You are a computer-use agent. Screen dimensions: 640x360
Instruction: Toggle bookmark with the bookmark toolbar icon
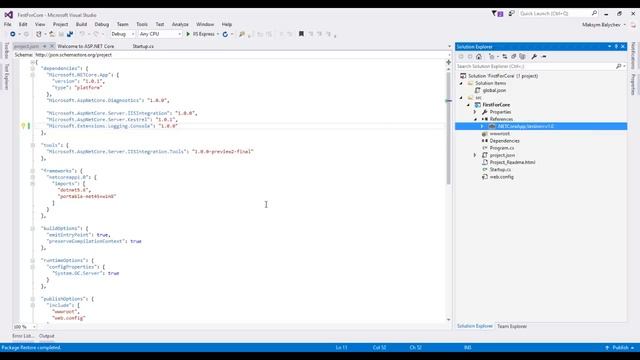coord(301,34)
